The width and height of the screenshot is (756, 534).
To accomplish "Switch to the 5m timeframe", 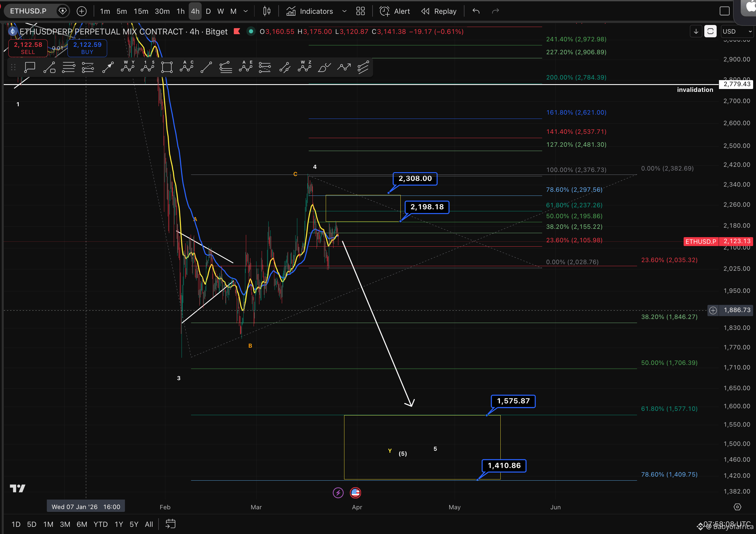I will pos(122,11).
